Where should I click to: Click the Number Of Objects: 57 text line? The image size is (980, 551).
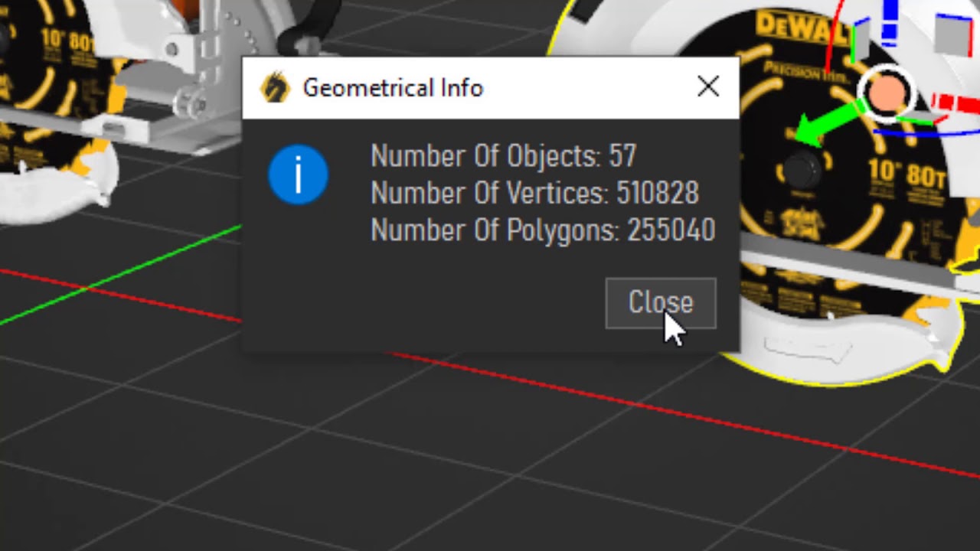click(502, 156)
